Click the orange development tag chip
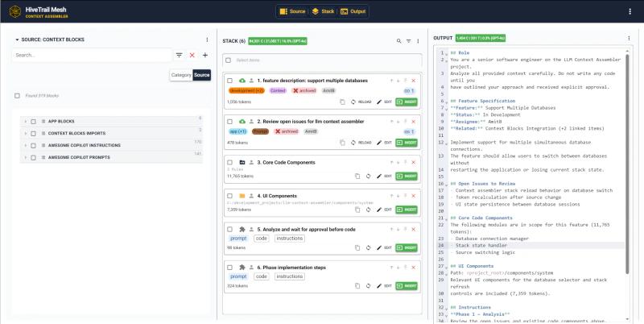 (x=246, y=90)
